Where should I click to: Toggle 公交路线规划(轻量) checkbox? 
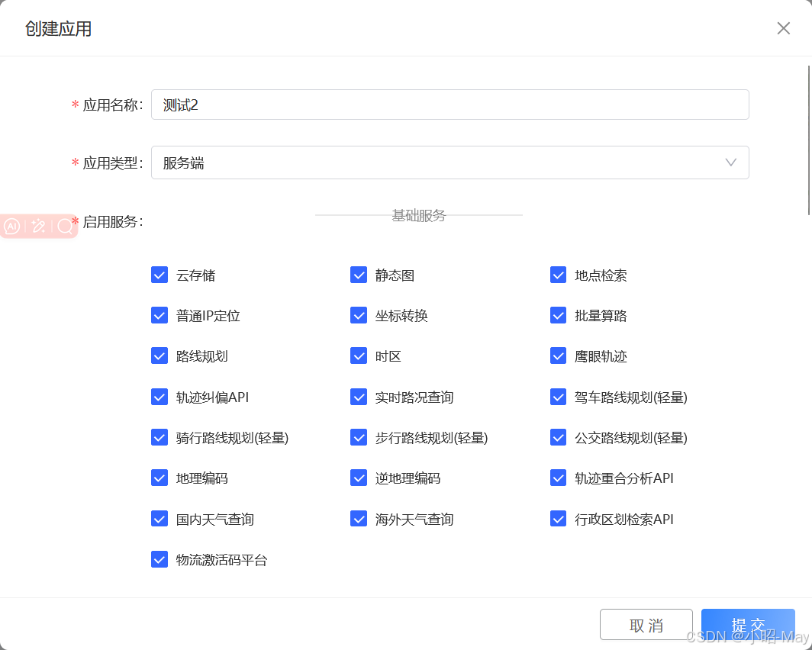559,437
